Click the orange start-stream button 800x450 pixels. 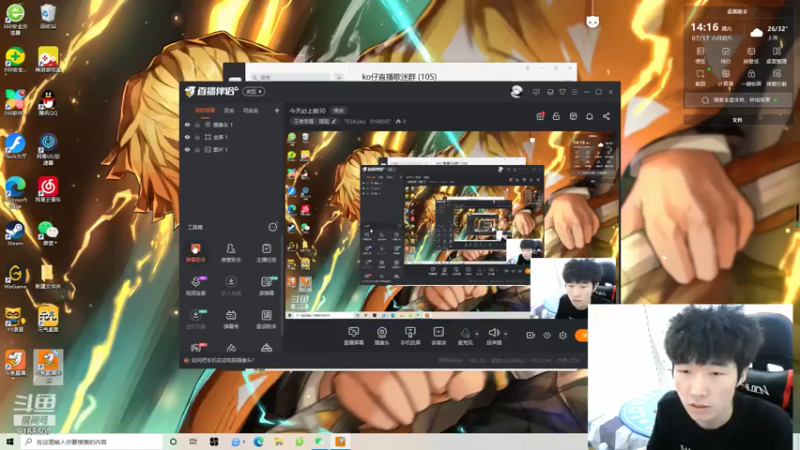[582, 335]
